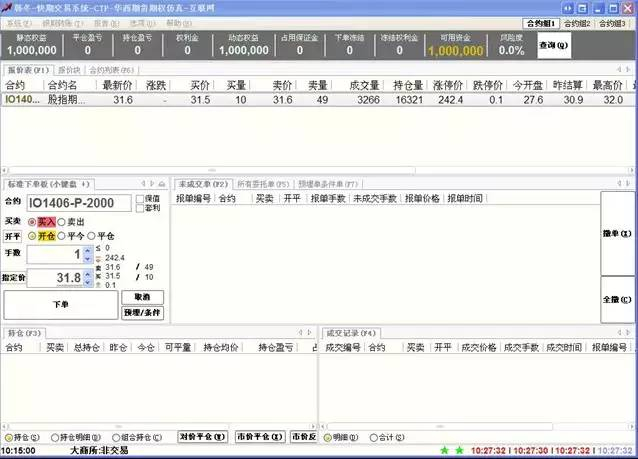Viewport: 638px width, 459px height.
Task: Select the 平今 close-today radio button
Action: point(61,236)
